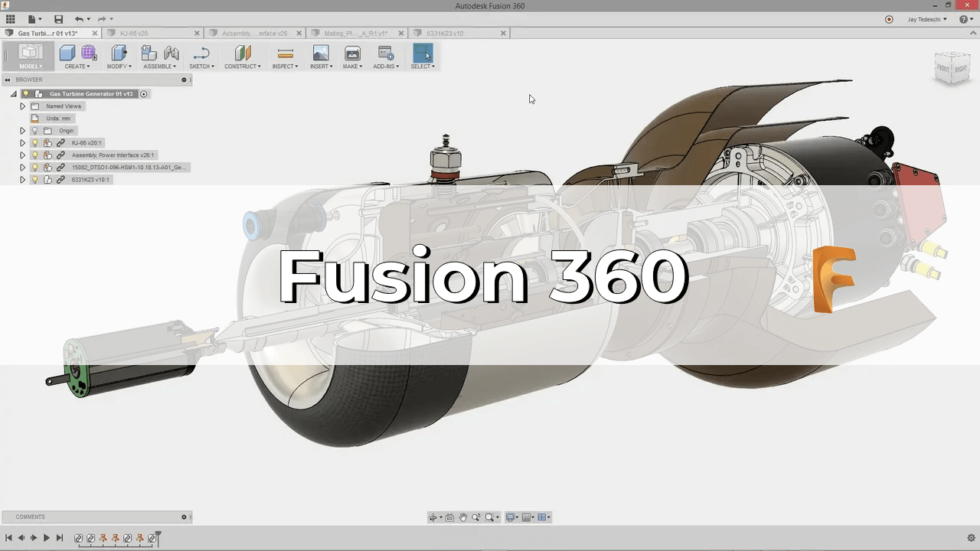Click the Select tool icon
Screen dimensions: 980x551
423,54
